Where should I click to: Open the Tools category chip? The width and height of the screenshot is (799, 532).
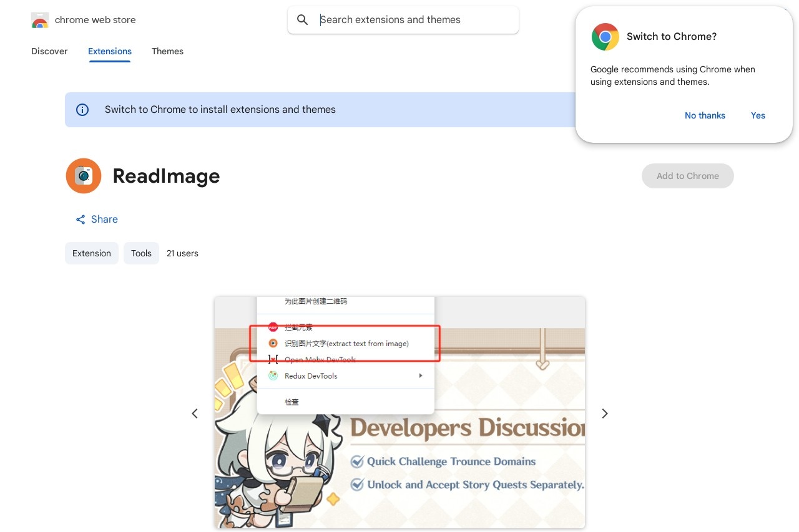(x=141, y=253)
